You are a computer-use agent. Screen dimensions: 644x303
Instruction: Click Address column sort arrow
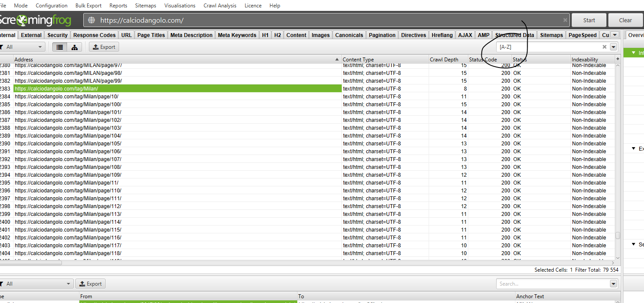[337, 59]
